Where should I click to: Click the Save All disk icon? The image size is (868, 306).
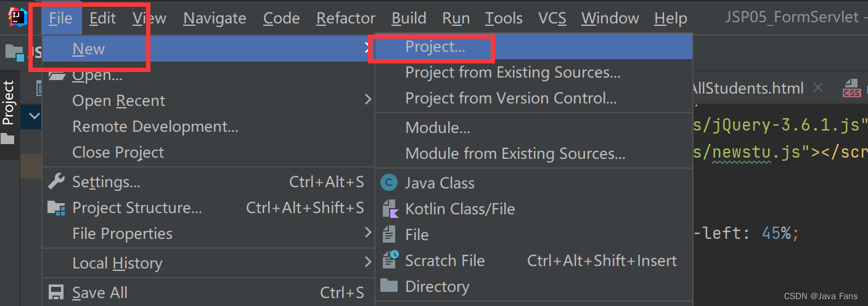pyautogui.click(x=56, y=292)
